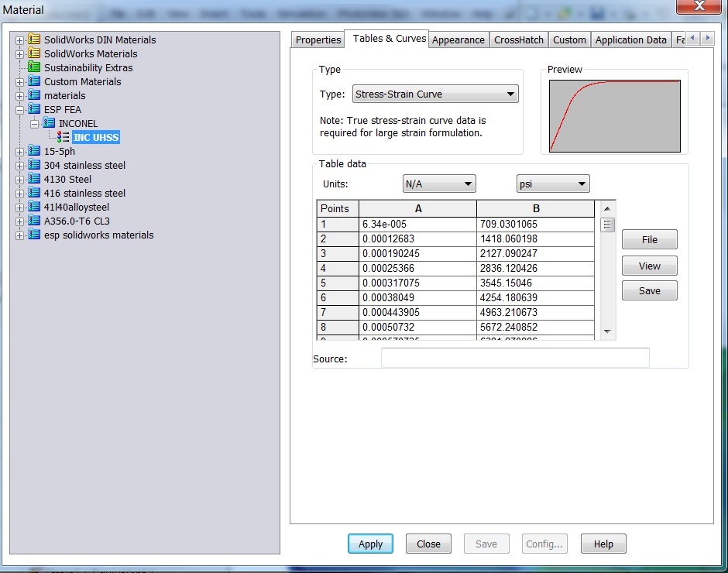Collapse the INCONEL tree node
This screenshot has height=573, width=728.
pos(34,124)
